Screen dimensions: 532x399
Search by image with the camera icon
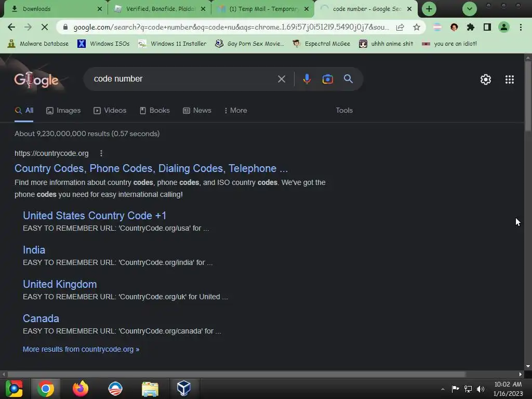(327, 79)
